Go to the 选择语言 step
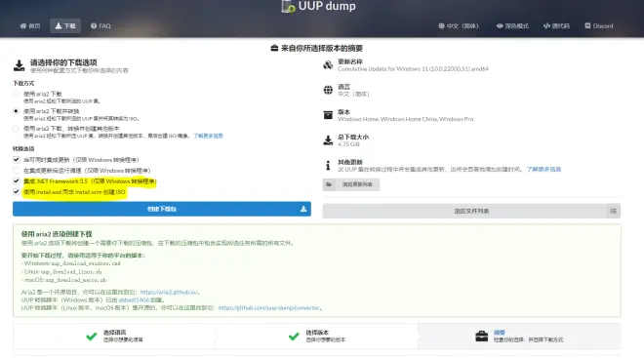 [114, 336]
